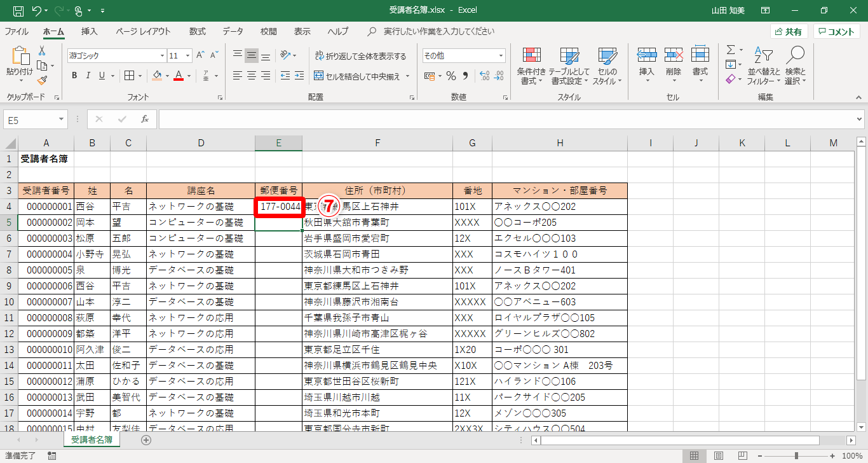The height and width of the screenshot is (463, 868).
Task: Open the ファイル tab
Action: pyautogui.click(x=16, y=31)
